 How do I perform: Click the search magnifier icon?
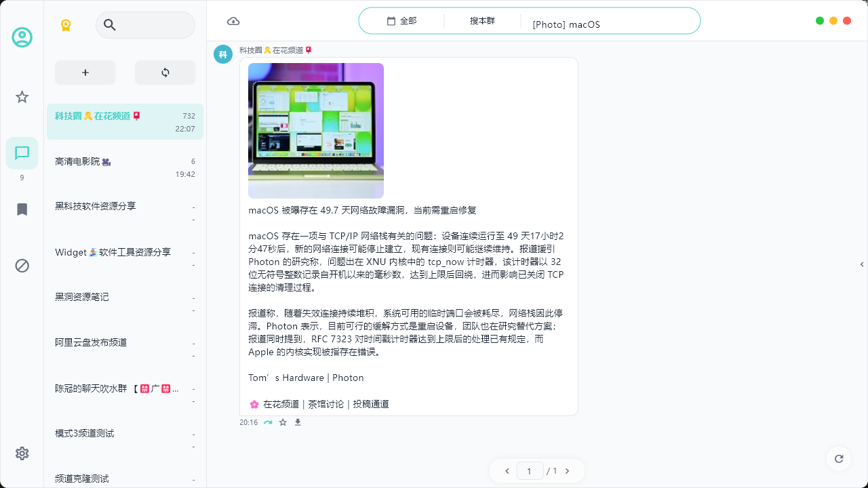click(110, 25)
